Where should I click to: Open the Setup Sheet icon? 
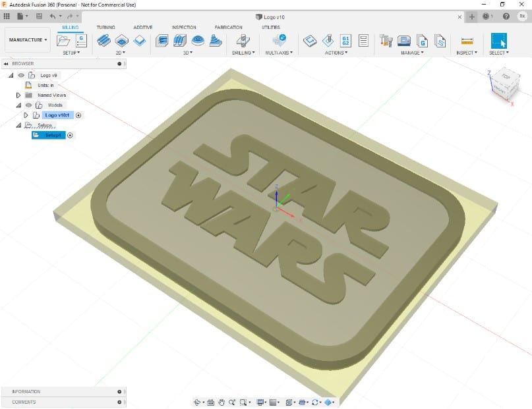(x=363, y=41)
